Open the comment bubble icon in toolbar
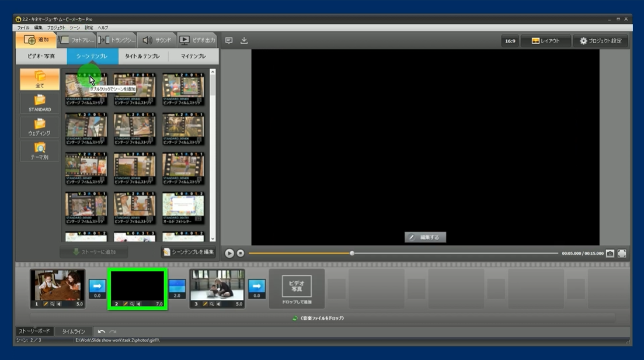This screenshot has width=644, height=360. [x=229, y=40]
